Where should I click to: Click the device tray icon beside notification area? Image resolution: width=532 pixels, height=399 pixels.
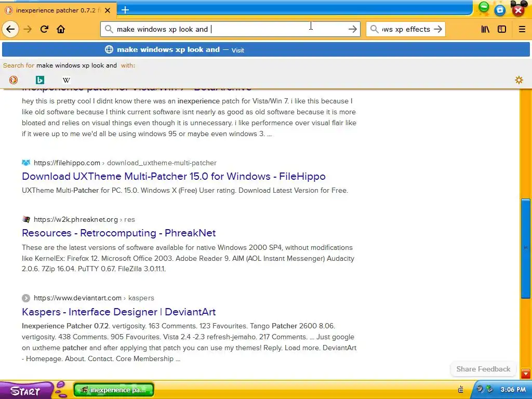pos(461,389)
